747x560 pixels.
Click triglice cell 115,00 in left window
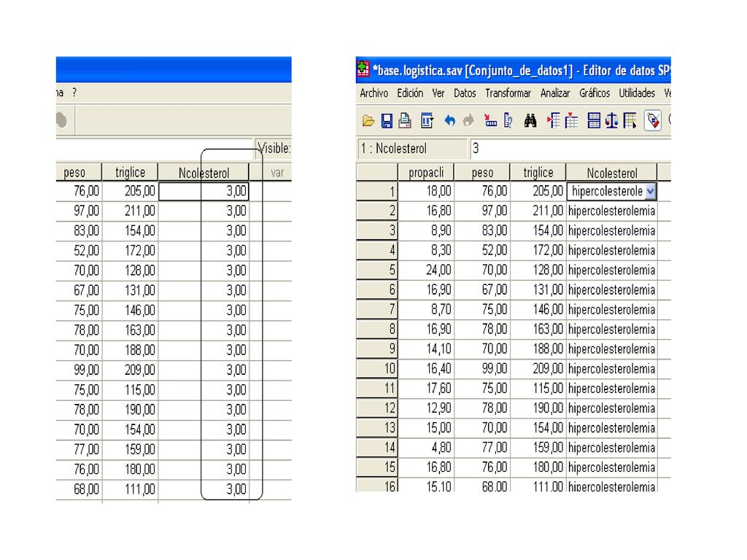[130, 390]
